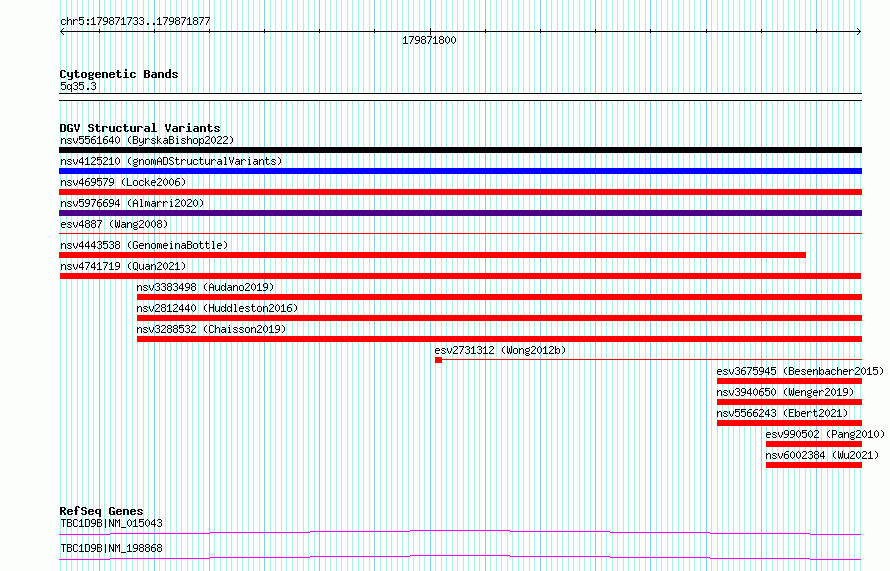Open nsv3940650 (Wenger2019) variant label

(785, 392)
